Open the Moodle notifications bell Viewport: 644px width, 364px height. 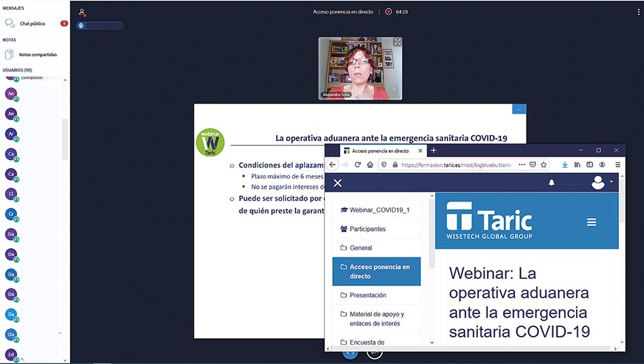point(552,183)
